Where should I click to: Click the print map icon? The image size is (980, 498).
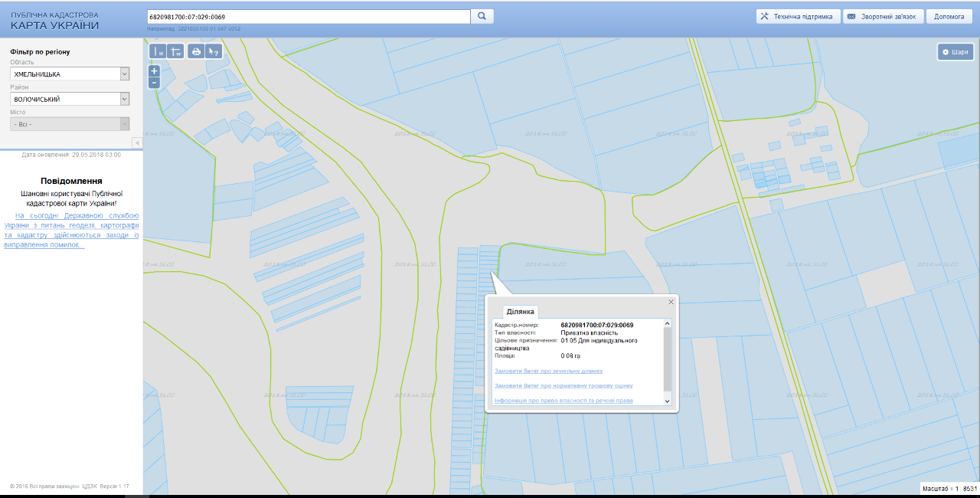[196, 51]
